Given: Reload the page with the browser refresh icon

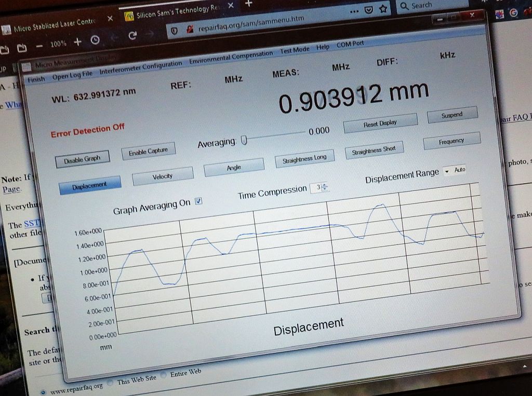Looking at the screenshot, I should 132,35.
